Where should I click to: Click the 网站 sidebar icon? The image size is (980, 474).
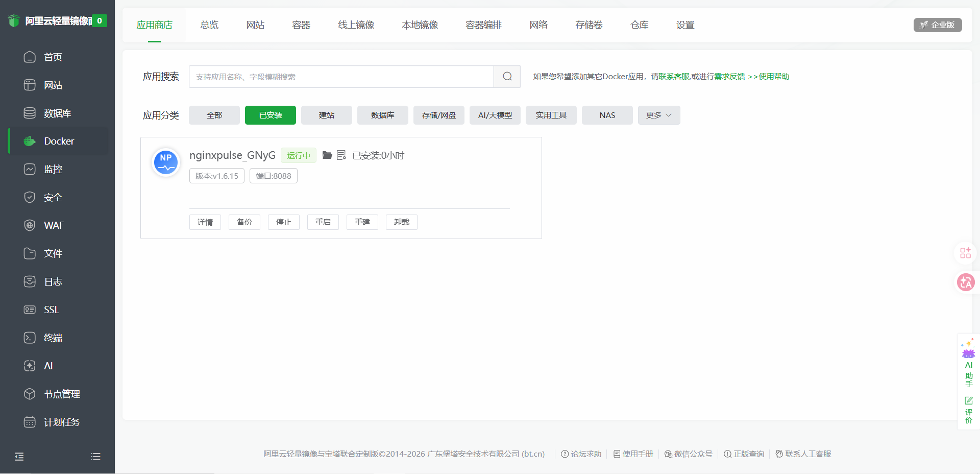pyautogui.click(x=30, y=85)
